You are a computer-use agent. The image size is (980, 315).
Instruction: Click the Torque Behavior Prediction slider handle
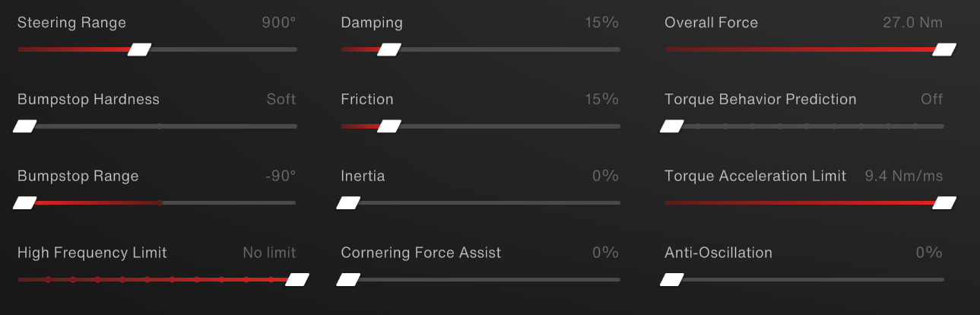pyautogui.click(x=672, y=126)
